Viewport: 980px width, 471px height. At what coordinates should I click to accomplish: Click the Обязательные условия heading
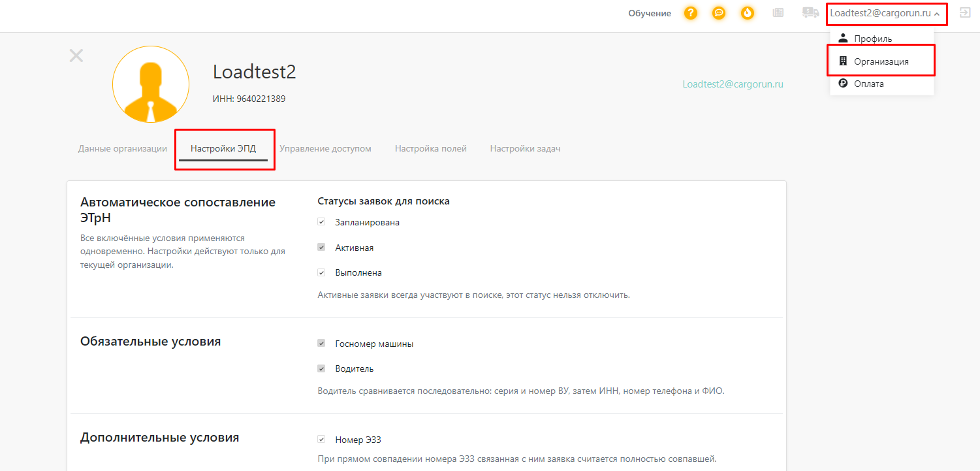(x=150, y=342)
